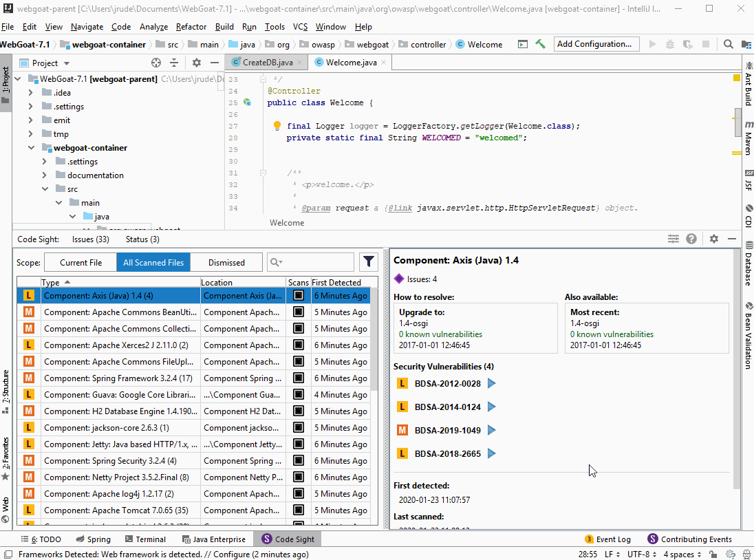This screenshot has height=560, width=754.
Task: Open the Add Configuration dropdown
Action: [x=596, y=43]
